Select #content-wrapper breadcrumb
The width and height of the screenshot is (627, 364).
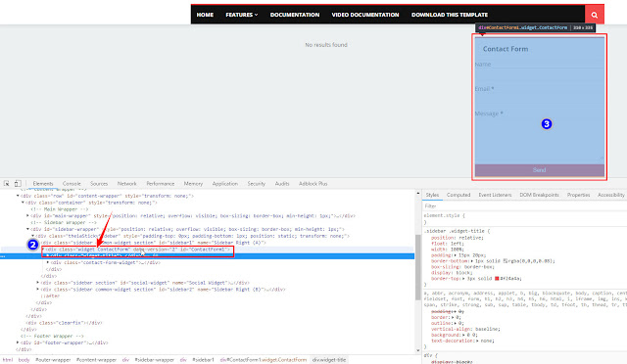click(96, 360)
